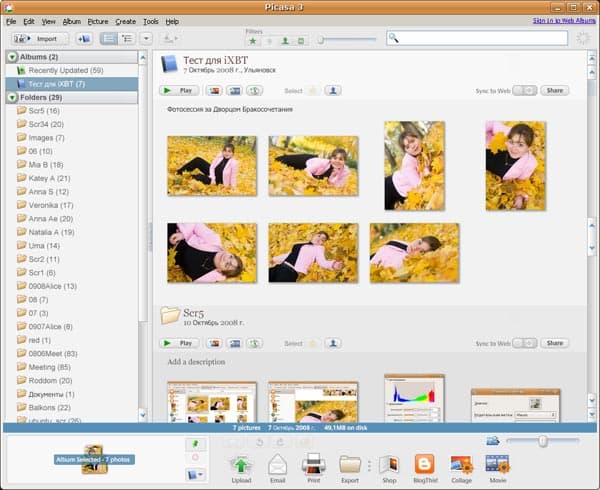Select the Тест для iXBT (7) album
600x490 pixels.
[72, 84]
